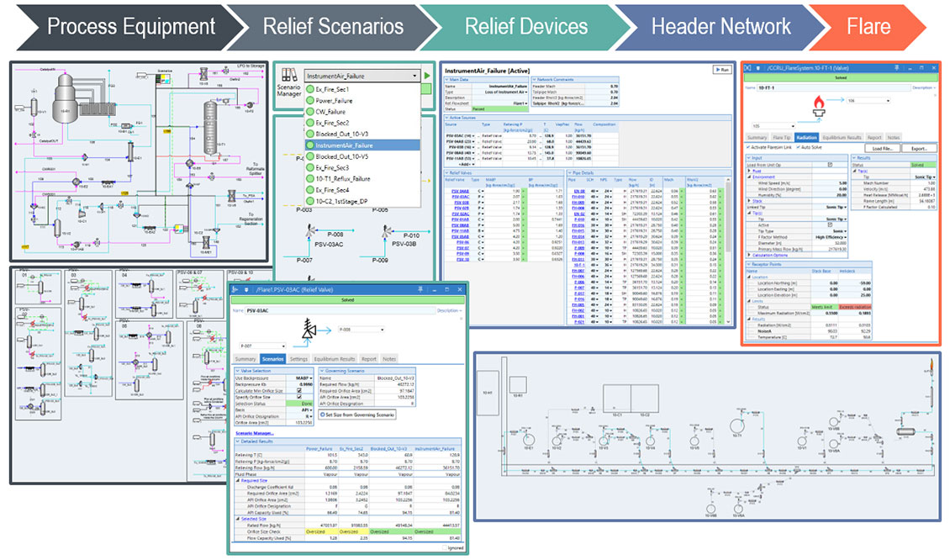The height and width of the screenshot is (560, 950).
Task: Choose 10-T1_Reflux_Failure from scenario list
Action: pos(362,179)
